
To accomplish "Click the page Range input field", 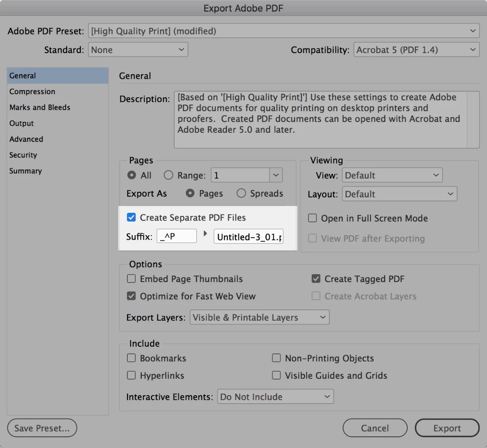I will [x=240, y=175].
